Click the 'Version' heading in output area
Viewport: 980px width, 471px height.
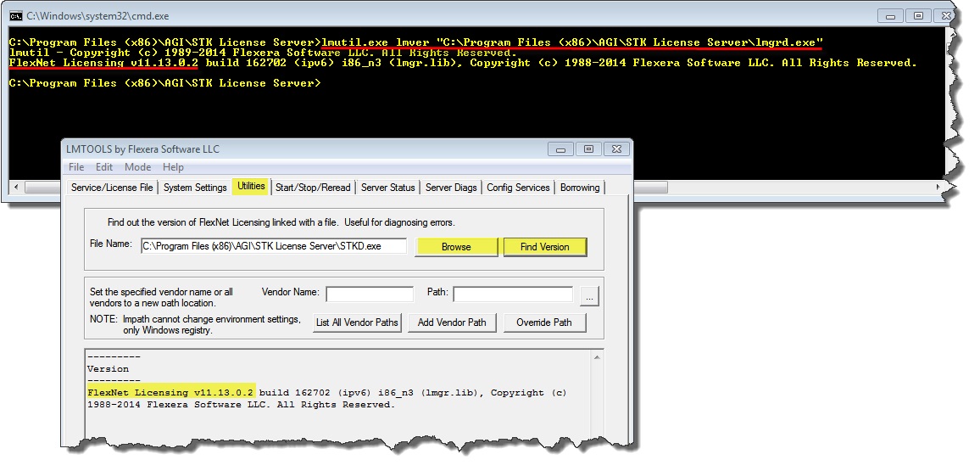click(109, 369)
